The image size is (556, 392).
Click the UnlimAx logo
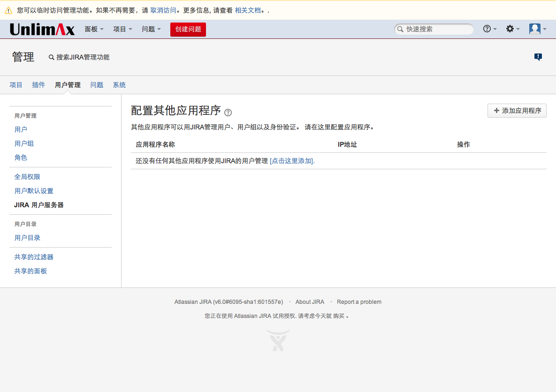coord(42,30)
